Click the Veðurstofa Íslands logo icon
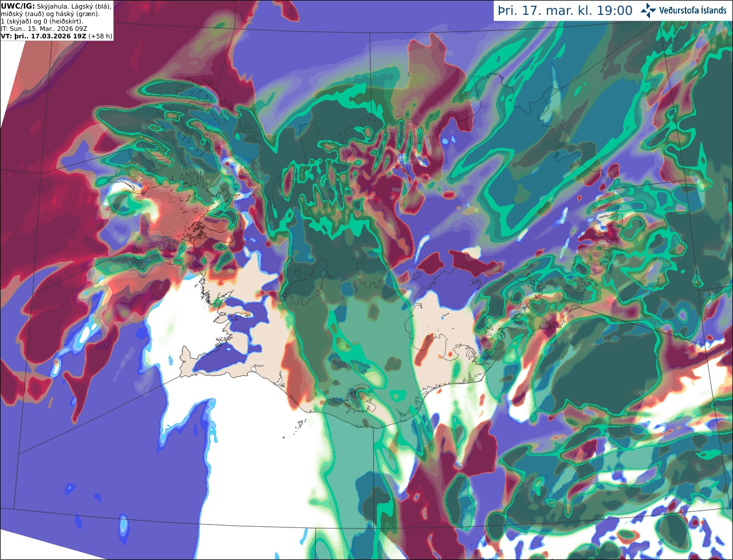733x560 pixels. pos(648,10)
